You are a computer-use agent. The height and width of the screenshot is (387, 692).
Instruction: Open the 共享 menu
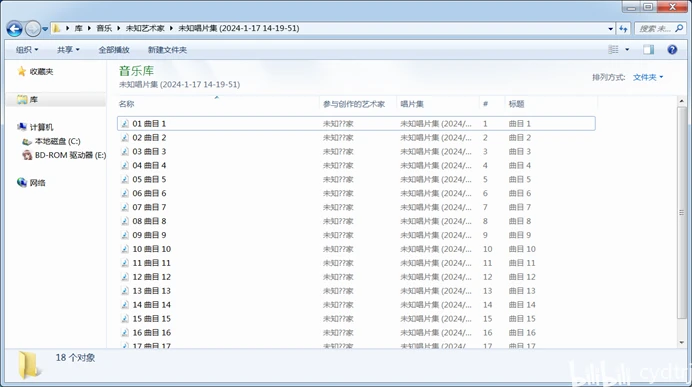68,50
